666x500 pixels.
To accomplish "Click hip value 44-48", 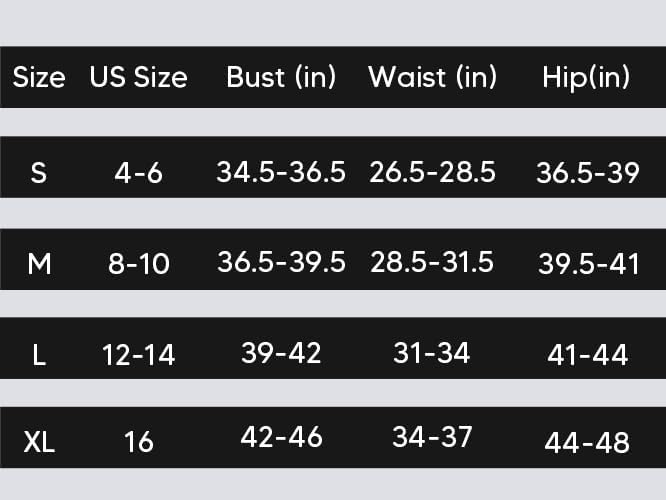I will [587, 443].
